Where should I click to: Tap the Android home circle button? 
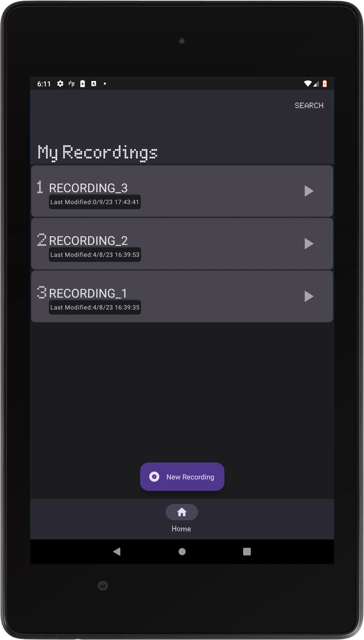(182, 551)
